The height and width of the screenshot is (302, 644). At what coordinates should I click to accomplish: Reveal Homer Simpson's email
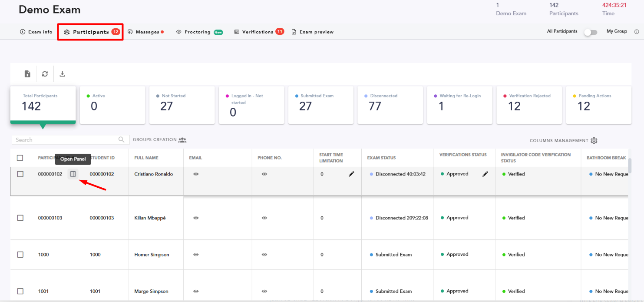coord(196,255)
